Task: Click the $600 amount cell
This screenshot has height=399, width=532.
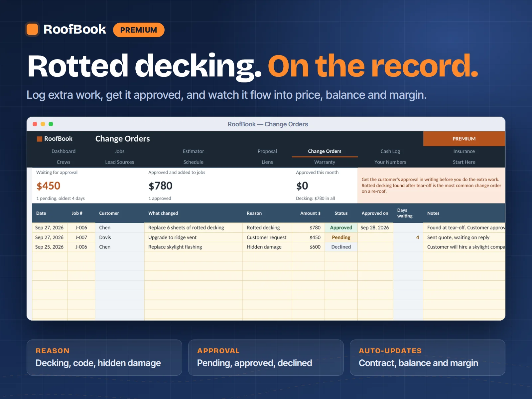Action: click(309, 247)
